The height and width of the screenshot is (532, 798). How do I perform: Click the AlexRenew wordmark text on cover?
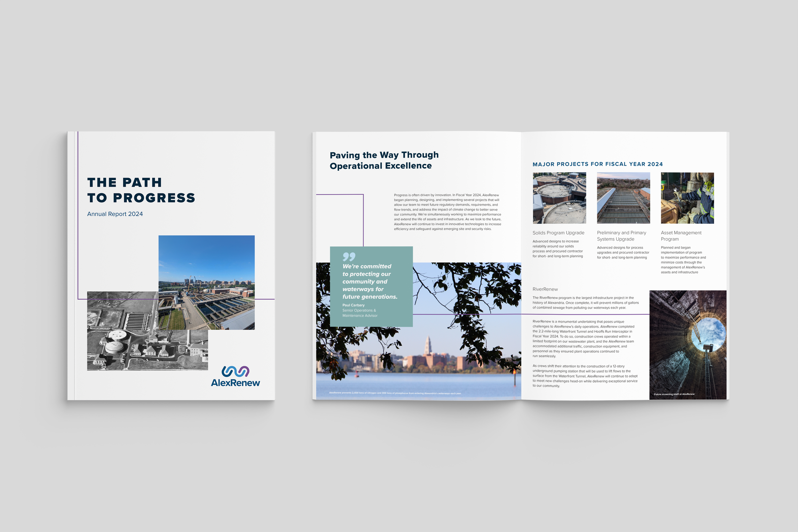point(236,383)
